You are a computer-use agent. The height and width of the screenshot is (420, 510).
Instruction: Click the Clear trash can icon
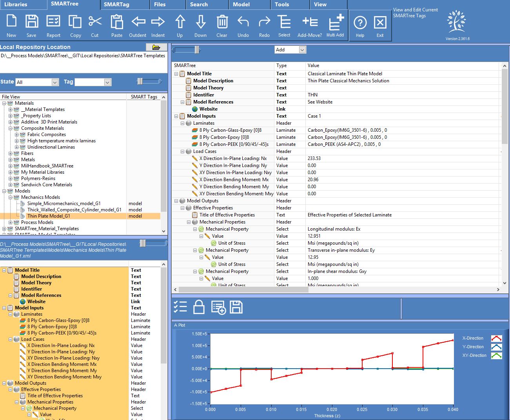tap(222, 22)
